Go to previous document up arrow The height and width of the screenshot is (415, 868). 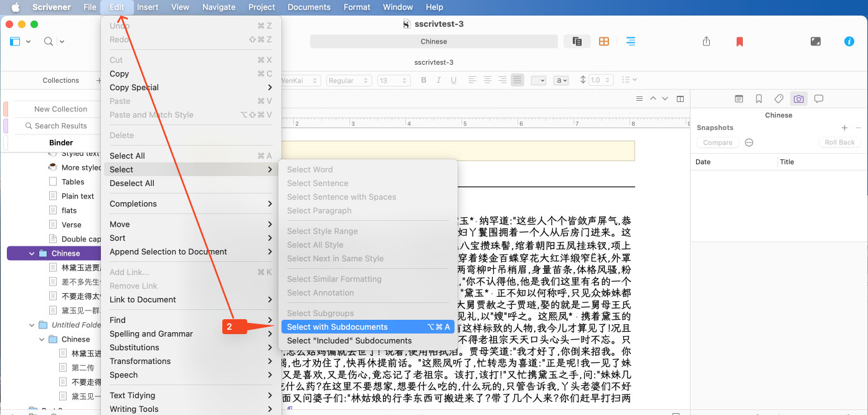(x=653, y=99)
